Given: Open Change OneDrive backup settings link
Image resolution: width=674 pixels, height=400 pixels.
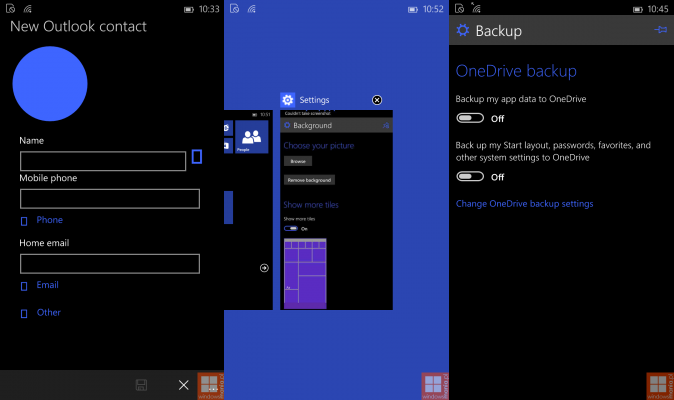Looking at the screenshot, I should click(524, 204).
